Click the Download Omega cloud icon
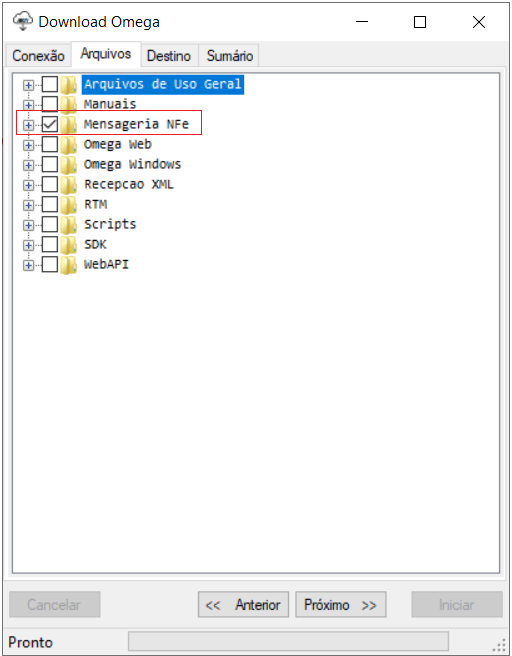Screen dimensions: 512x656 click(x=23, y=21)
